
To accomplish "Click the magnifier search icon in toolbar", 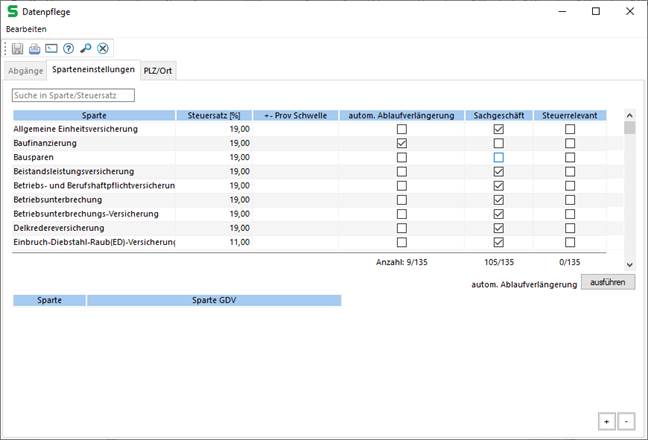I will 86,48.
